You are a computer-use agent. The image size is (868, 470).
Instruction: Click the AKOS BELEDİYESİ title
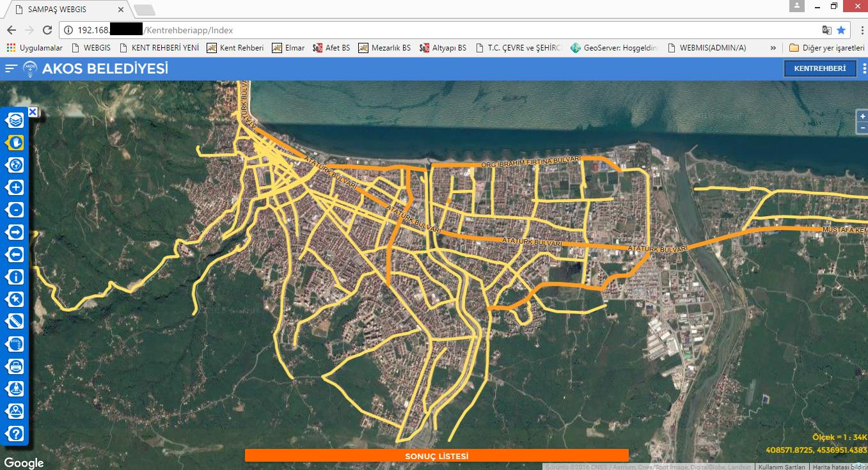(105, 68)
